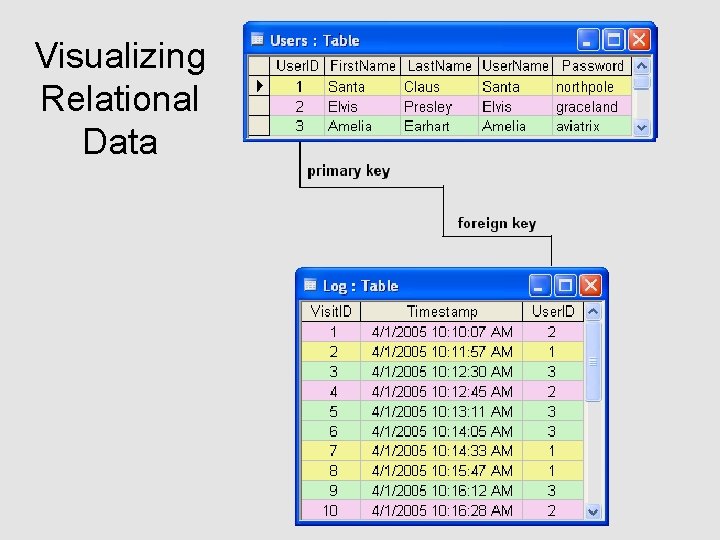Viewport: 720px width, 540px height.
Task: Select row selector for Elvis record
Action: click(259, 106)
